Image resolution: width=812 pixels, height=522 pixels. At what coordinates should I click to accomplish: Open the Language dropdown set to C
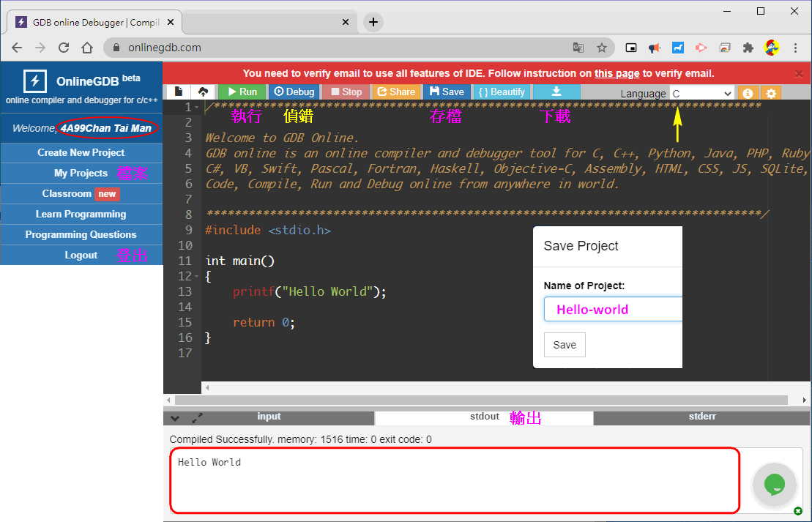point(701,93)
